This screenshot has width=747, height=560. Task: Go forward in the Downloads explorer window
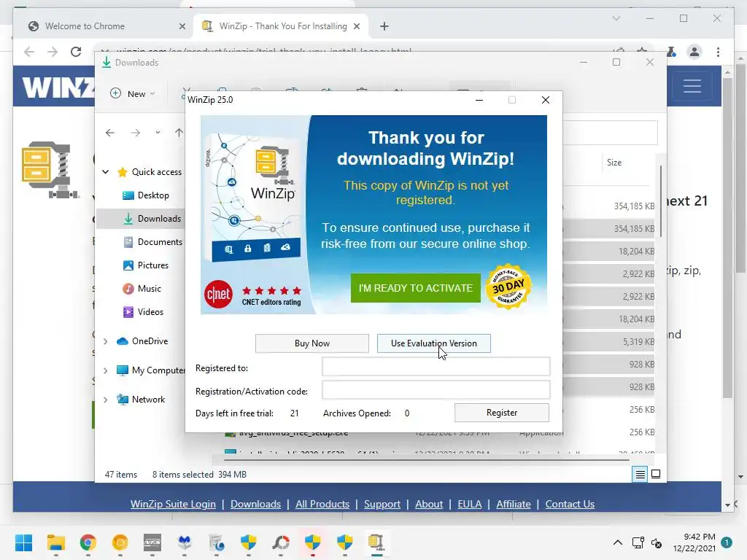136,133
